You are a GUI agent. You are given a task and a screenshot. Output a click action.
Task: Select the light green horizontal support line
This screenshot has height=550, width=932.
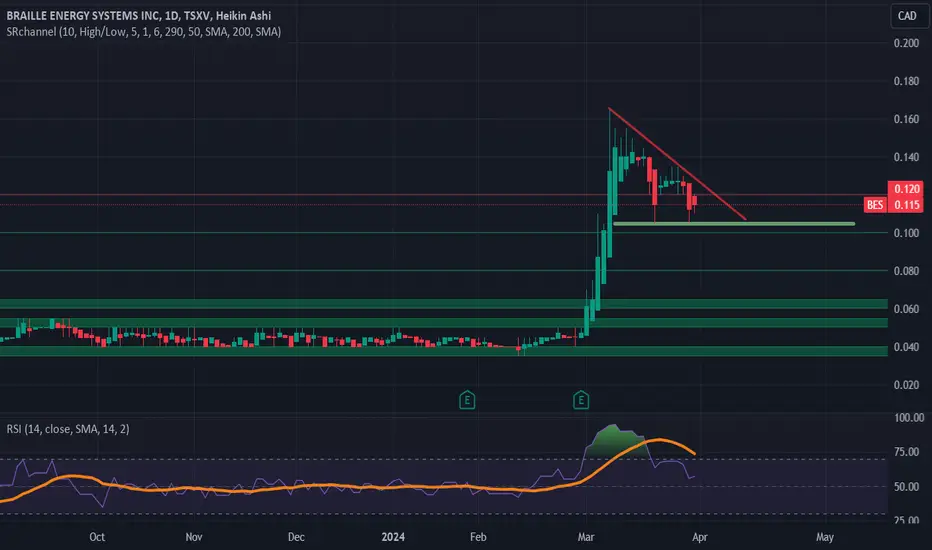coord(734,224)
